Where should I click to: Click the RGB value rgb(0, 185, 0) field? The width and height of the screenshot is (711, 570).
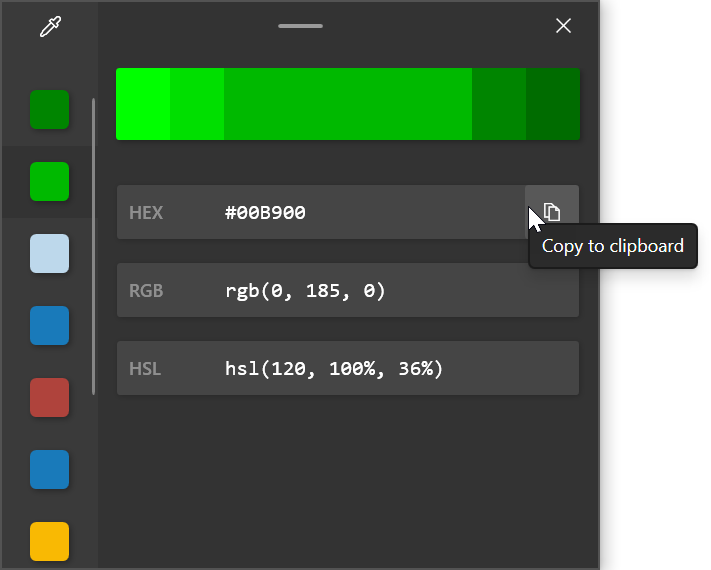point(347,290)
